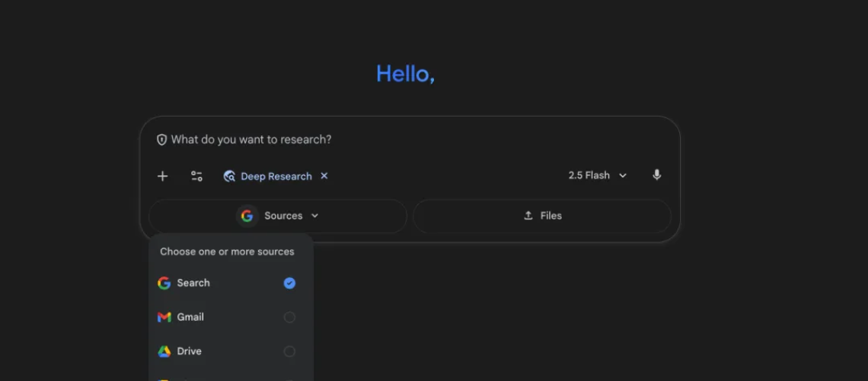Remove the Deep Research chip with X
This screenshot has width=868, height=381.
[x=324, y=175]
